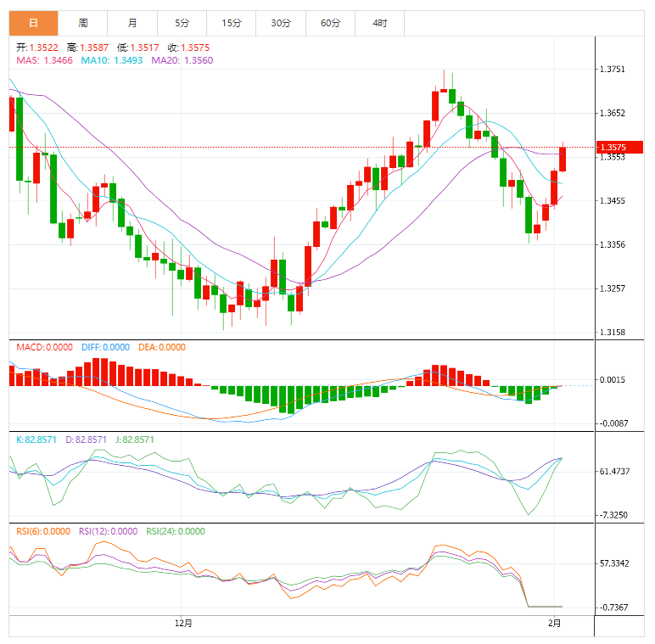Switch to the 周 weekly tab
655x644 pixels.
coord(82,23)
